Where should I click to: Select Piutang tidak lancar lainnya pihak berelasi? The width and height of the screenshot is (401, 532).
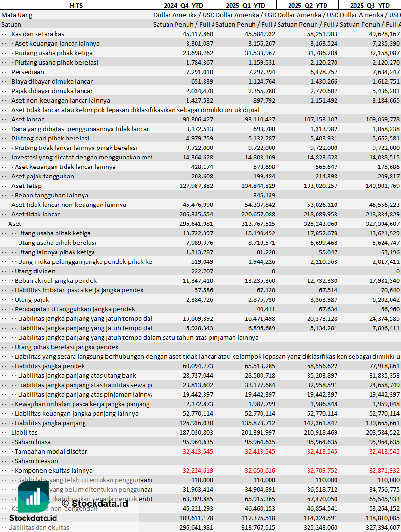click(76, 148)
